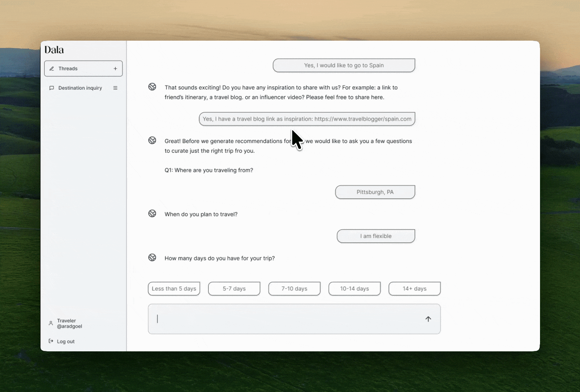Choose the '7-10 days' option
The image size is (580, 392).
[294, 289]
